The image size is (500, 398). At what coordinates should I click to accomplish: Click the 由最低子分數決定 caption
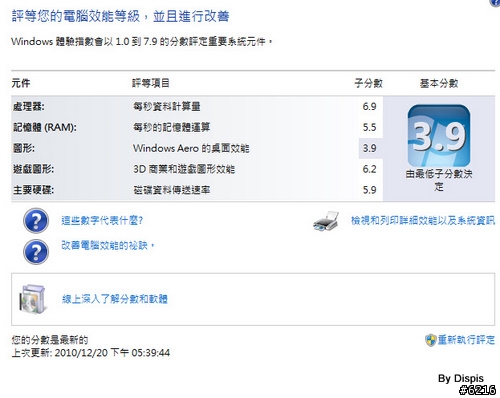[439, 180]
